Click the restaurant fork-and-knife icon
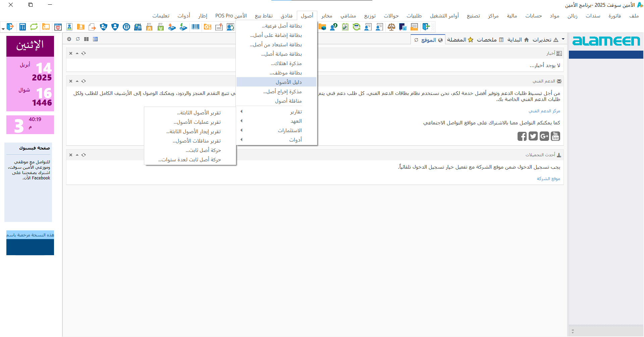Image resolution: width=644 pixels, height=337 pixels. 126,27
